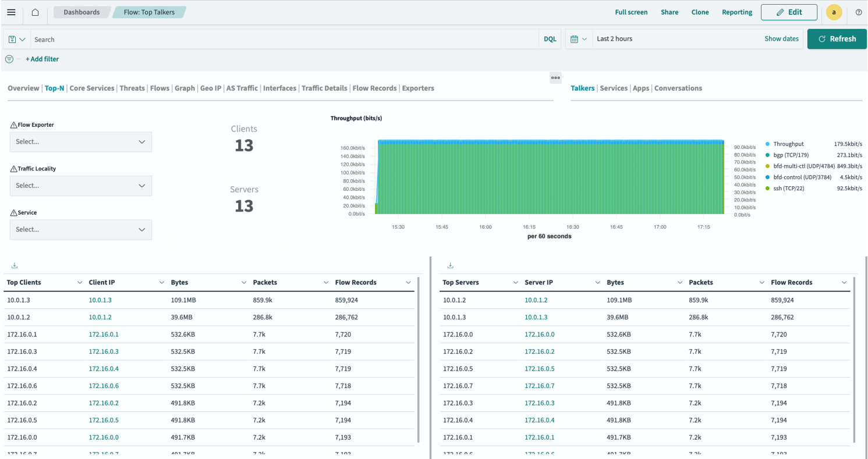Open saved queries disk icon menu

pyautogui.click(x=17, y=40)
